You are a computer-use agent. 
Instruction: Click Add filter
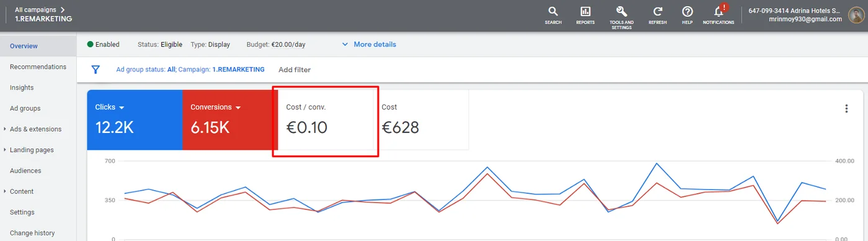pos(294,70)
